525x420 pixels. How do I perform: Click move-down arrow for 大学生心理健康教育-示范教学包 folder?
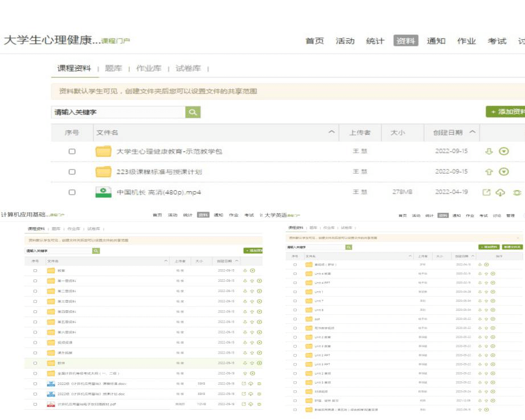tap(488, 151)
